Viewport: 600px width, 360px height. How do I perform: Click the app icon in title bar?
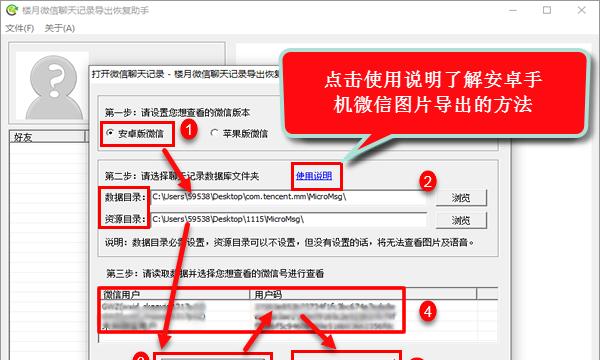tap(12, 10)
